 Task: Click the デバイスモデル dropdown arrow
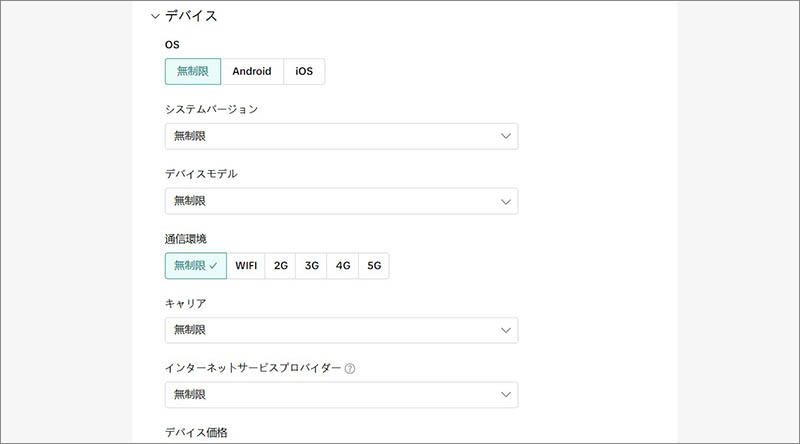coord(505,201)
